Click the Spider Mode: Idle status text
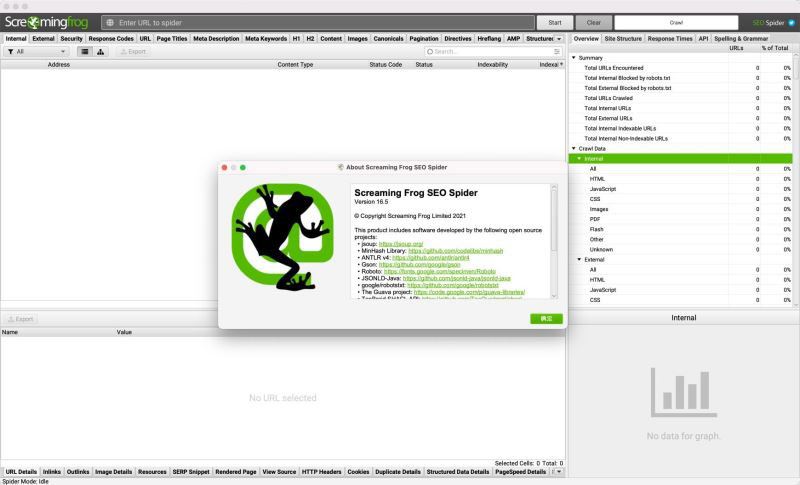This screenshot has height=485, width=800. click(26, 481)
